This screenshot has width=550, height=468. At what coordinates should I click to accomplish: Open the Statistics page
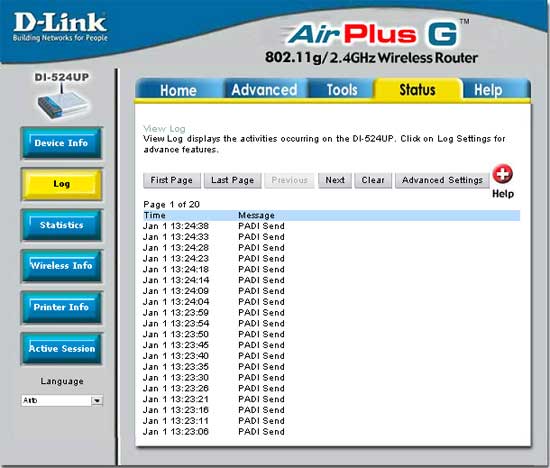(61, 225)
